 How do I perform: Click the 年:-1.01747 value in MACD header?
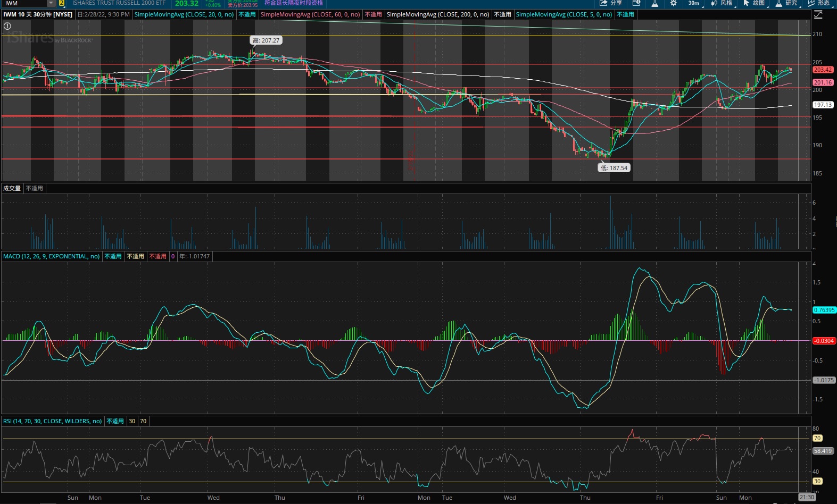[x=194, y=256]
